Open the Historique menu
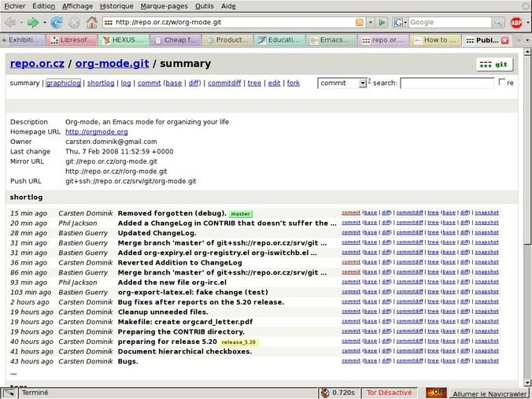Screen dimensions: 532x399 click(116, 6)
